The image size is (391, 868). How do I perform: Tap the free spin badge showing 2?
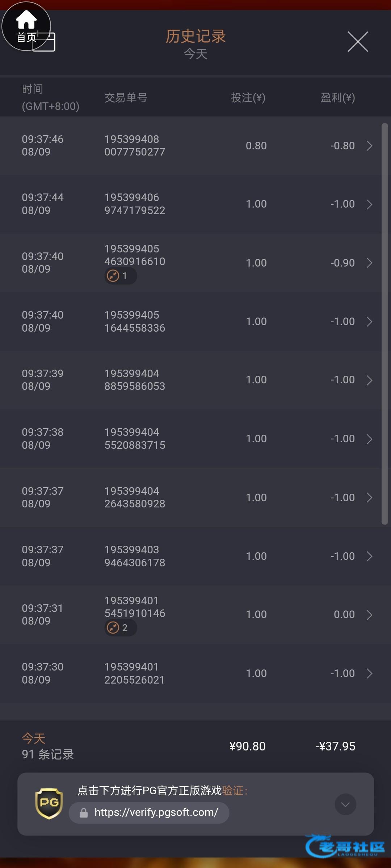pos(121,628)
